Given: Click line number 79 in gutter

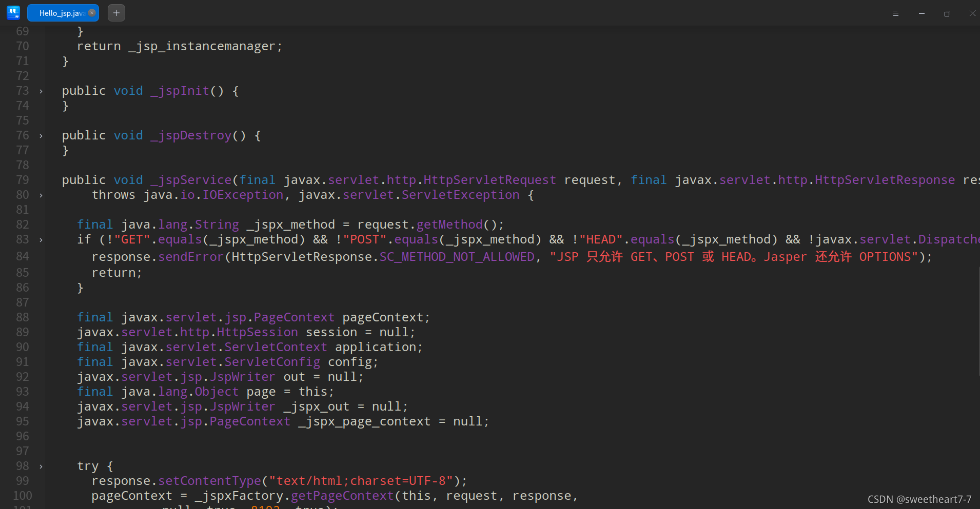Looking at the screenshot, I should pyautogui.click(x=23, y=180).
